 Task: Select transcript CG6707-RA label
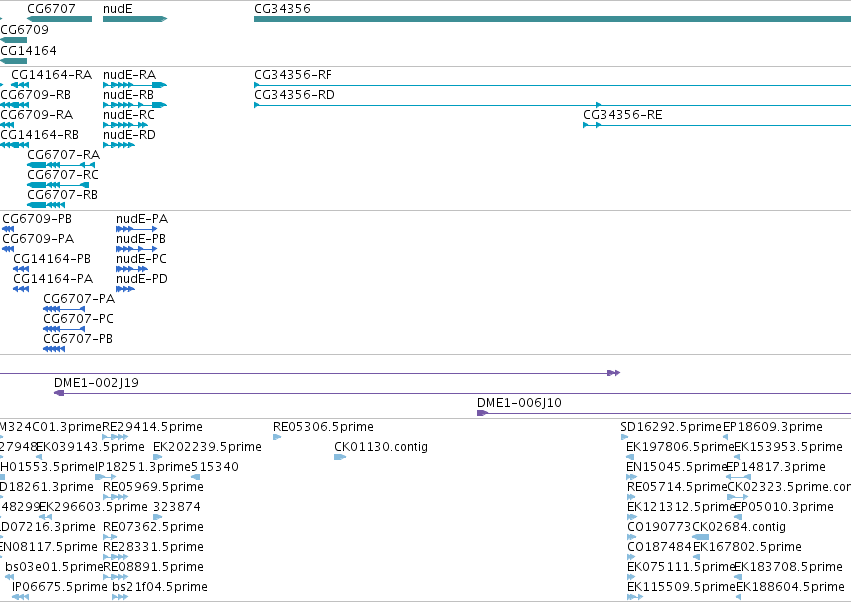tap(63, 155)
